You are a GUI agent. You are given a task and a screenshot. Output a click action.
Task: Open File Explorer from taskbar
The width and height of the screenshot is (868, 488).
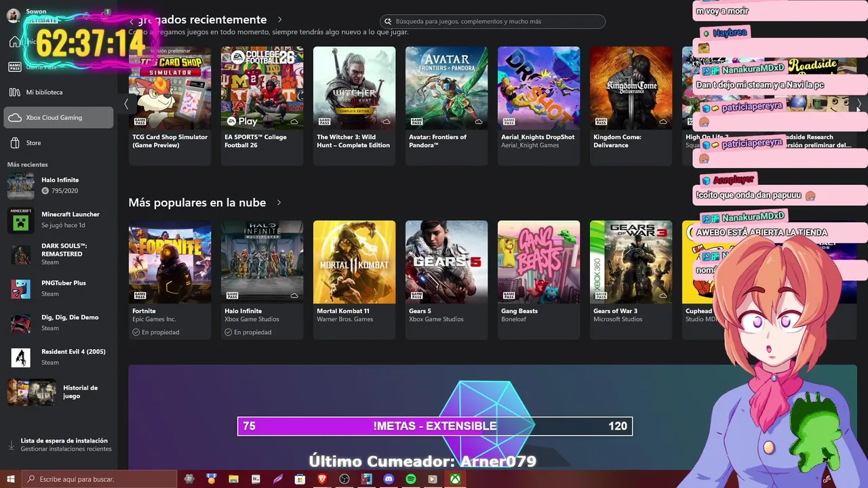tap(233, 479)
